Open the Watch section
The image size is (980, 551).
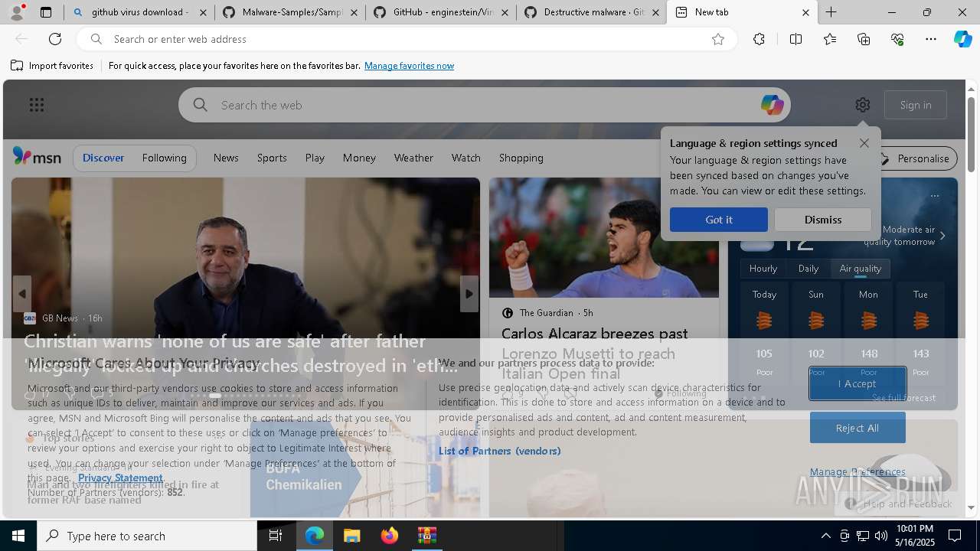[x=466, y=158]
